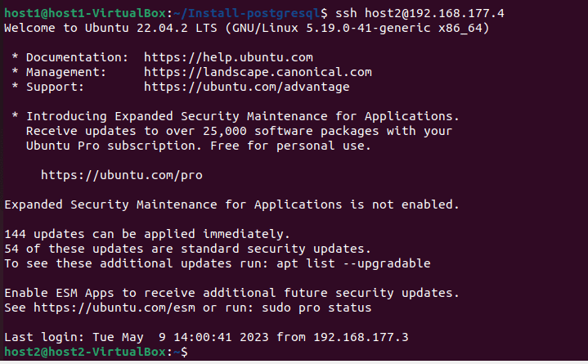Click the 'Welcome to Ubuntu 22.04.2 LTS' line
Viewport: 588px width, 364px height.
pyautogui.click(x=247, y=28)
